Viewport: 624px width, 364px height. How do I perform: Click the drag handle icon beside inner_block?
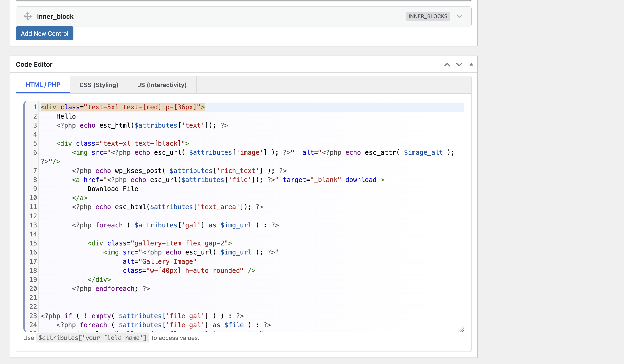coord(28,16)
